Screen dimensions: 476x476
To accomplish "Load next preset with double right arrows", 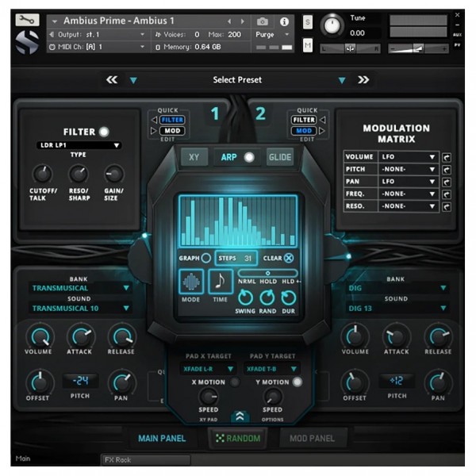I will pyautogui.click(x=363, y=80).
